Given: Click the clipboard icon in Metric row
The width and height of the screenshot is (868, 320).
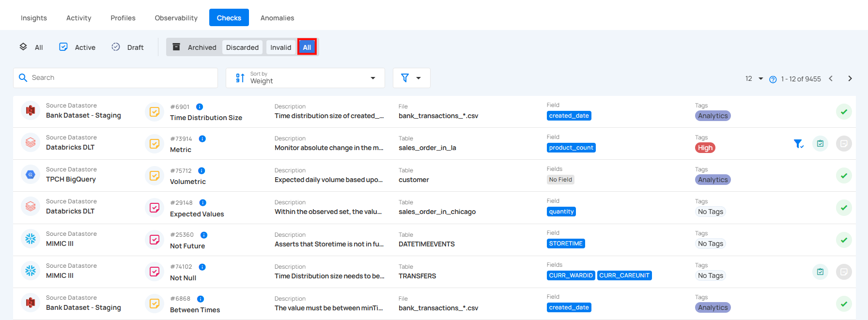Looking at the screenshot, I should coord(820,144).
